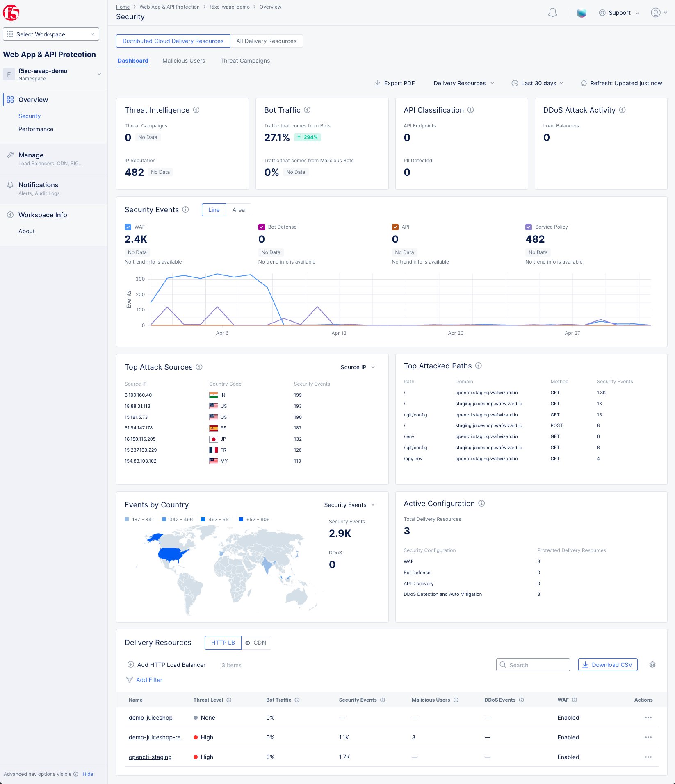Viewport: 675px width, 784px height.
Task: Click the Export PDF button
Action: 395,83
